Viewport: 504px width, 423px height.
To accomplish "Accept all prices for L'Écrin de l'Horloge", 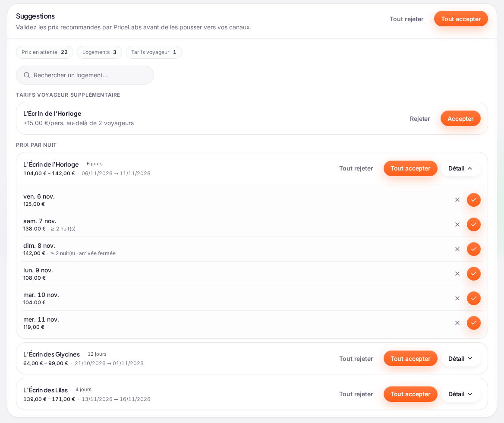I will pos(410,168).
